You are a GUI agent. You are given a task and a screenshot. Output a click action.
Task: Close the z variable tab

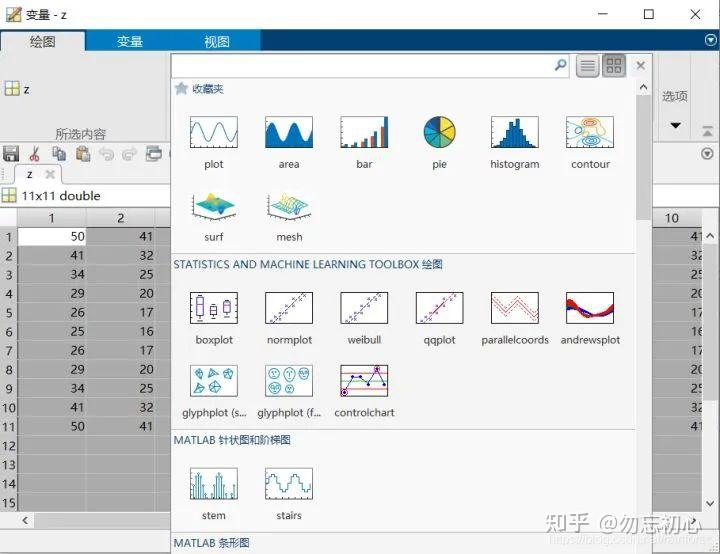(50, 174)
